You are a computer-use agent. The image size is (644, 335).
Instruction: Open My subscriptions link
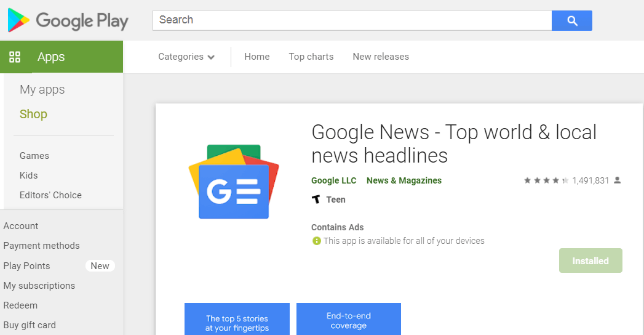(39, 286)
